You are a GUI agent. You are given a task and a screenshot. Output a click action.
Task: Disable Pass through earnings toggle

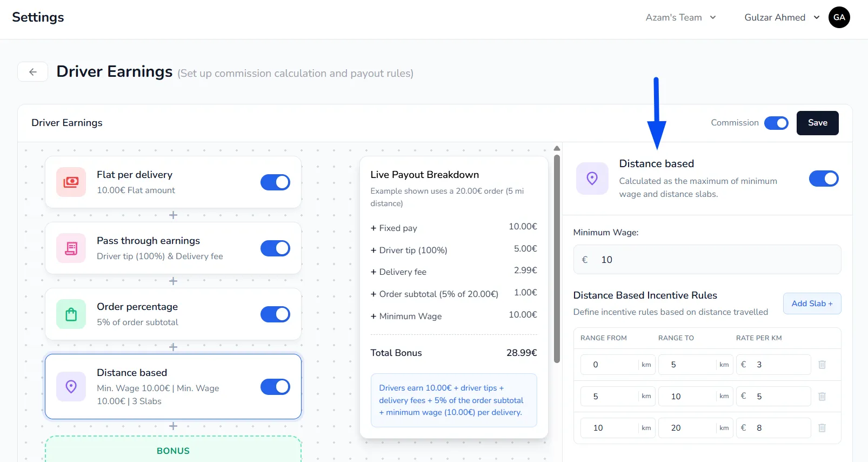click(x=275, y=248)
